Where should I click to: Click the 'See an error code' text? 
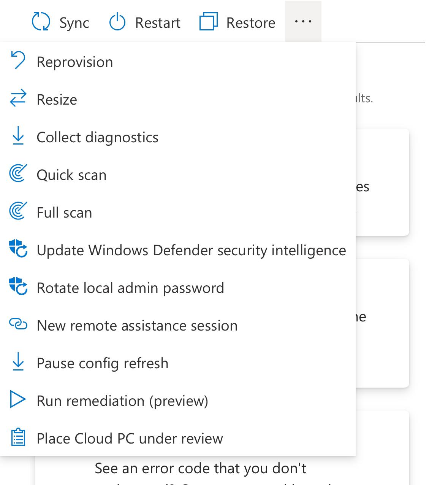click(201, 468)
